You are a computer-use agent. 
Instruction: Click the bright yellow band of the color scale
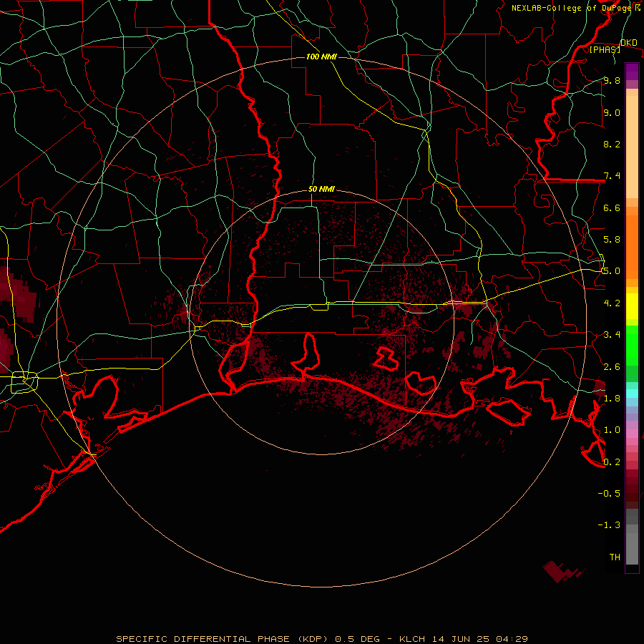click(x=632, y=306)
